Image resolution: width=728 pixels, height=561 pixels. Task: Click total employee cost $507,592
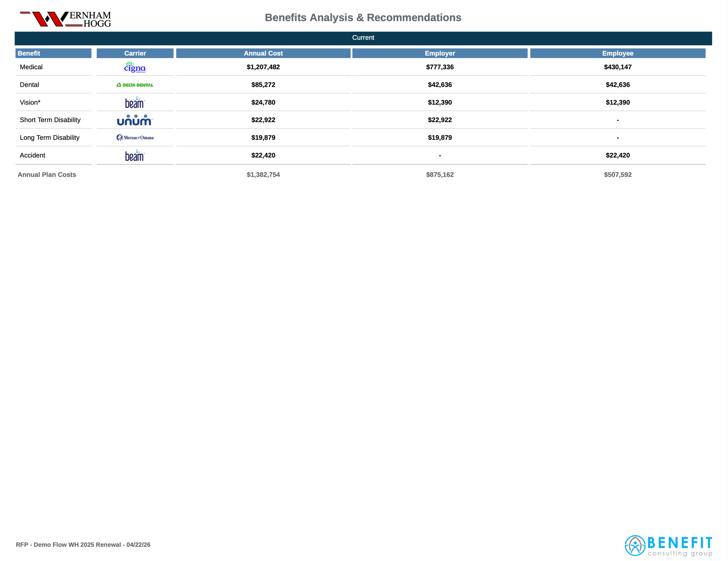618,175
